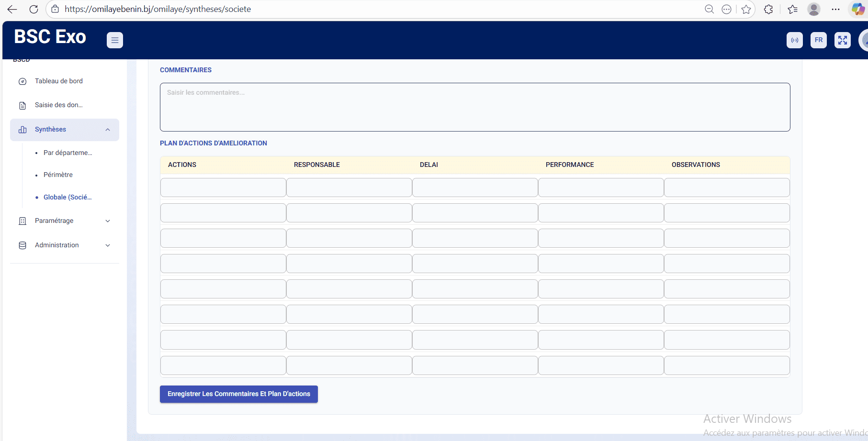Click the browser address bar URL
The width and height of the screenshot is (868, 441).
point(158,9)
